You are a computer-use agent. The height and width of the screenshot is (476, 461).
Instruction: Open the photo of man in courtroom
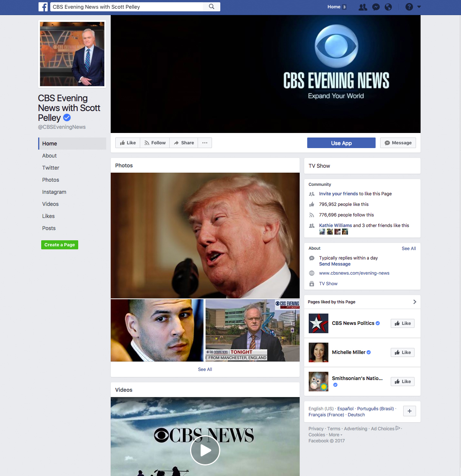click(x=157, y=331)
